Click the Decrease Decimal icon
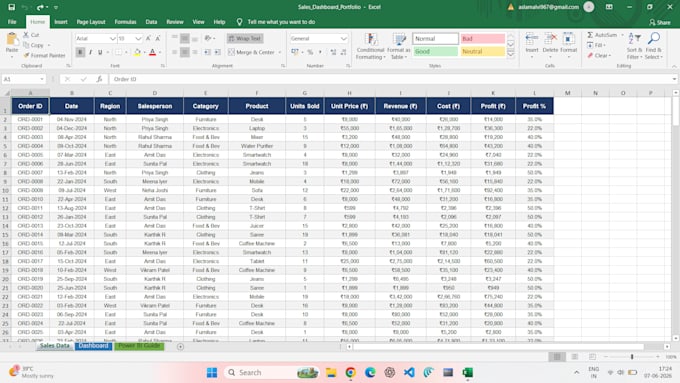Viewport: 680px width, 383px height. pyautogui.click(x=343, y=52)
